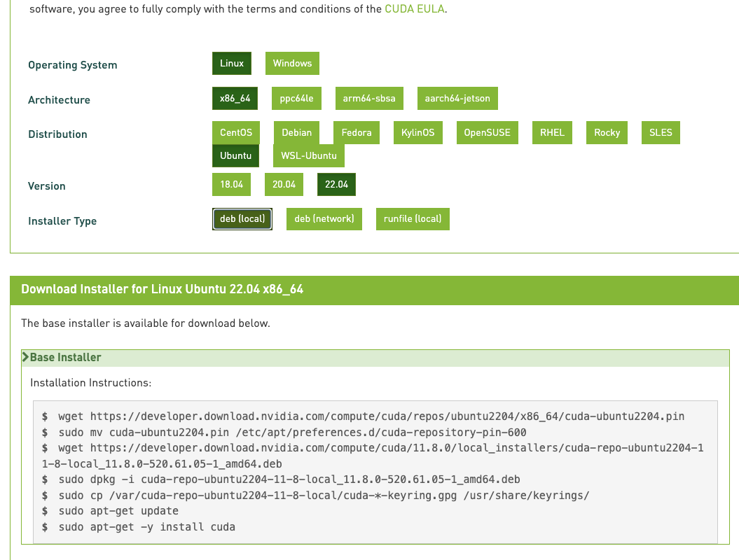The height and width of the screenshot is (560, 739).
Task: Pick Rocky distribution
Action: 607,132
